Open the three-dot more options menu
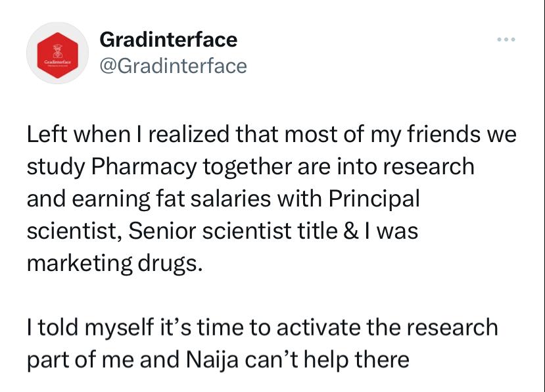The image size is (545, 392). [506, 39]
